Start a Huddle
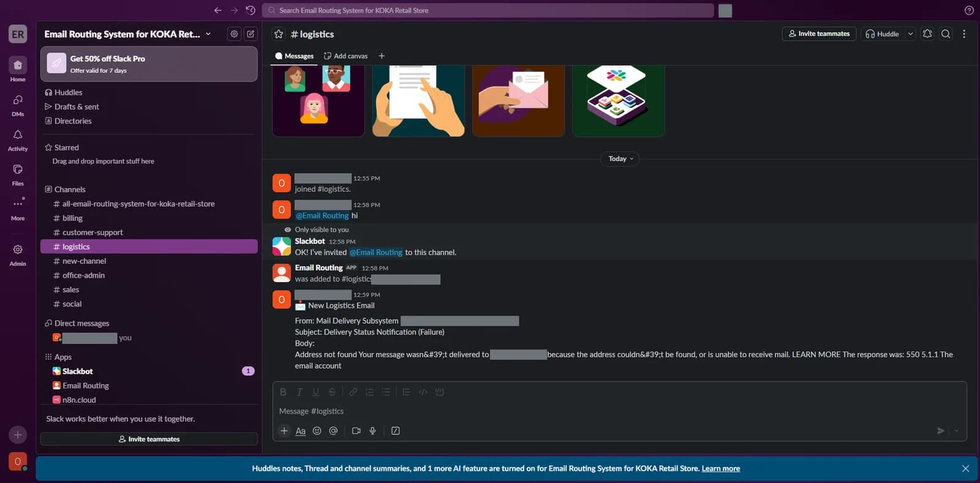Screen dimensions: 980x483 point(883,34)
